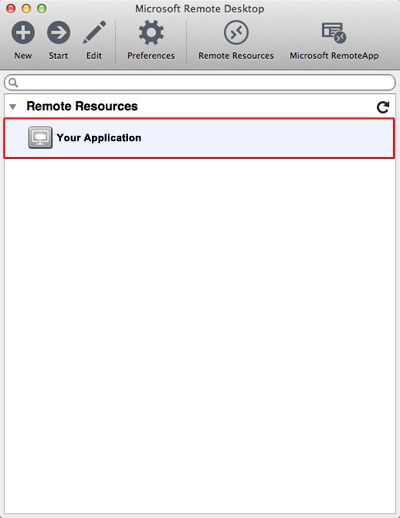Zoom the window with green button
The height and width of the screenshot is (518, 400).
pyautogui.click(x=42, y=8)
